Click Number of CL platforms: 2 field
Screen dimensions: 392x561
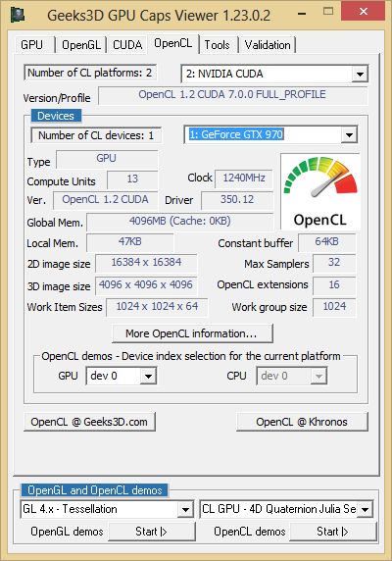pos(90,73)
